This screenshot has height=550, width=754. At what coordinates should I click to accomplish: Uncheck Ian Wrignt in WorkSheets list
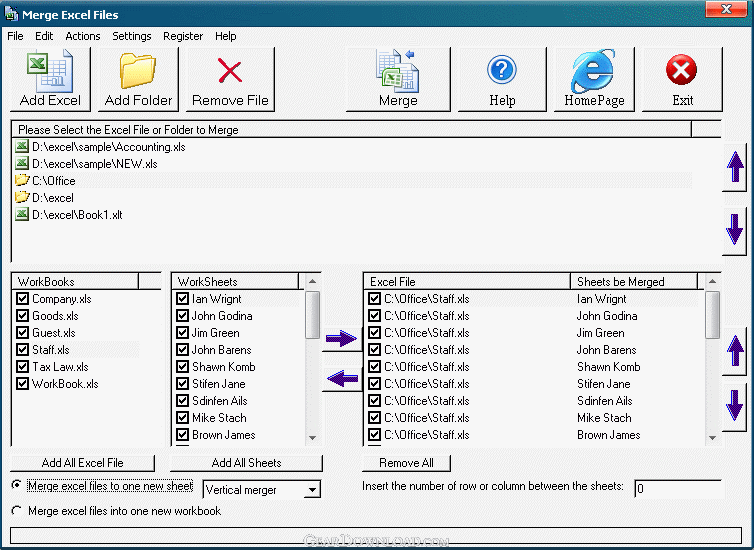point(182,299)
